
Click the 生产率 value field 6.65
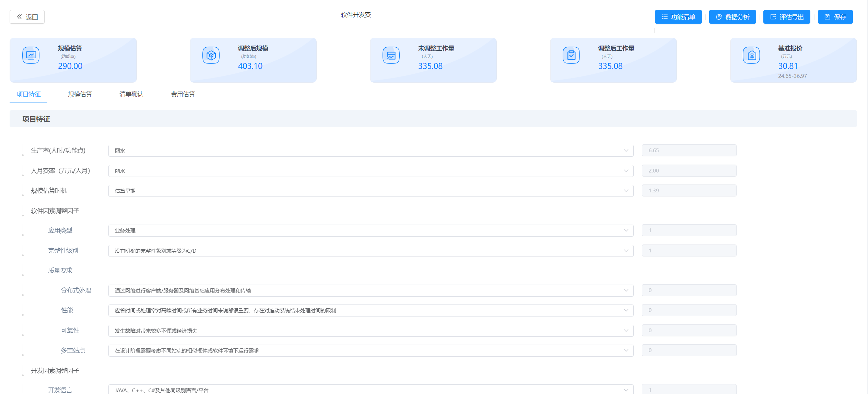pyautogui.click(x=689, y=151)
